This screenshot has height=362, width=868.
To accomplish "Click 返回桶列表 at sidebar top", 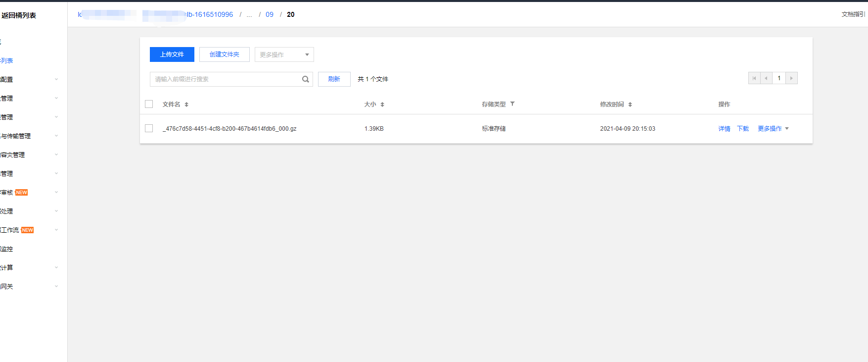I will (x=19, y=15).
